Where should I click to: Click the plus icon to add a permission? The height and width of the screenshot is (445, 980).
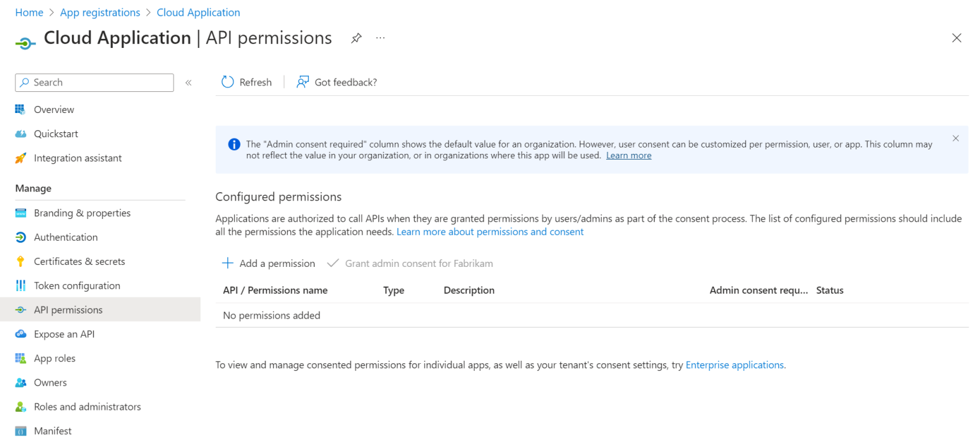[227, 264]
